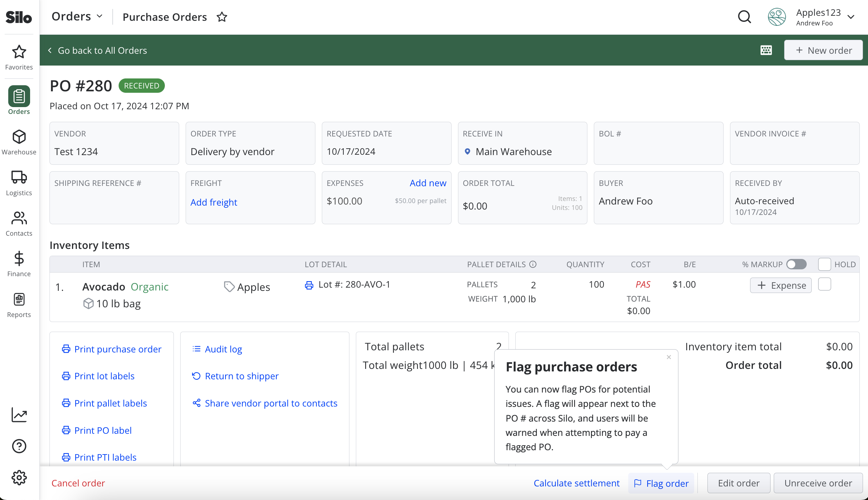Click the 10 lb bag package icon

(x=88, y=303)
